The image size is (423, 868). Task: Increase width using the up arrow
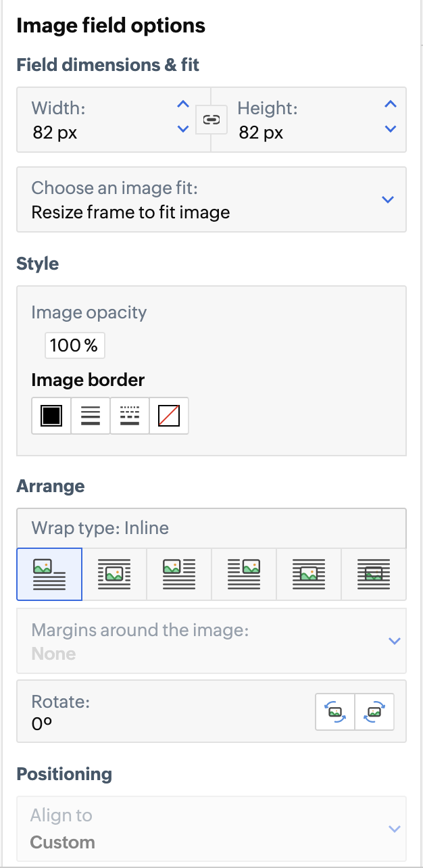182,105
